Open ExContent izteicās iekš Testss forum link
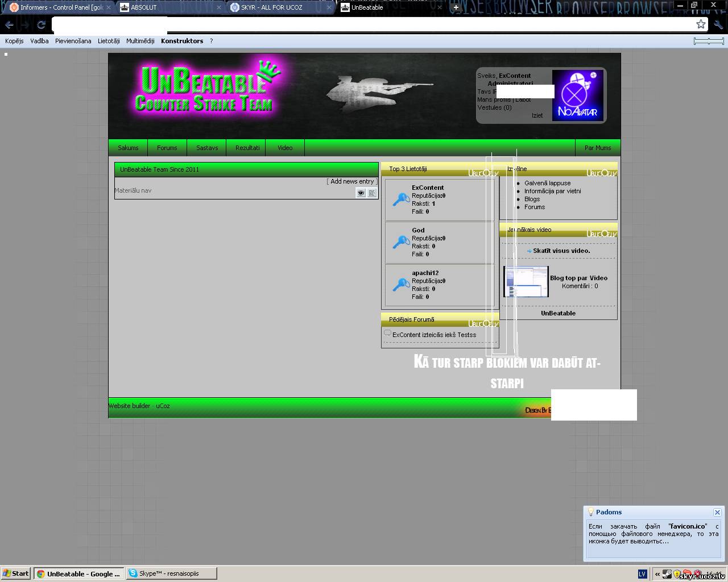The image size is (728, 582). tap(434, 335)
